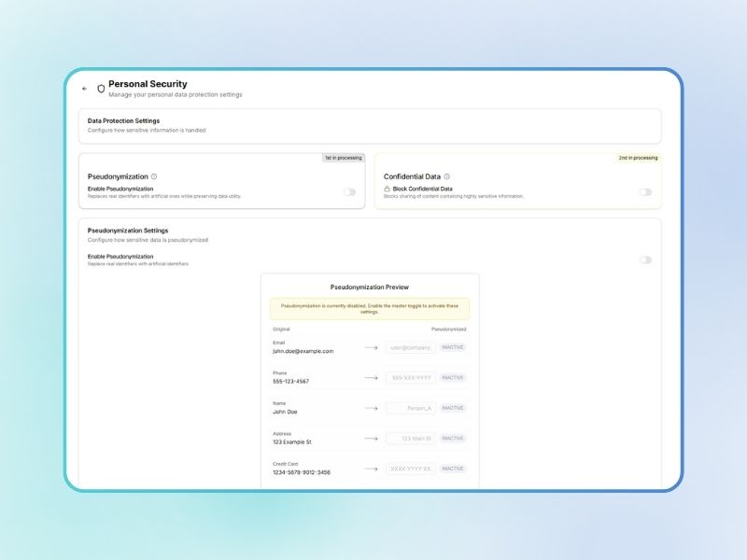Click the pseudonymized name field Person_A
The width and height of the screenshot is (747, 560).
coord(411,408)
